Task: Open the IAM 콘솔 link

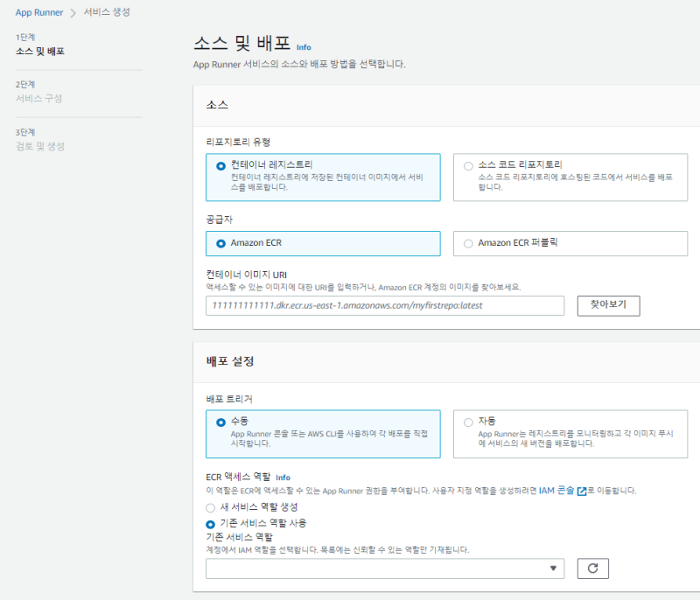Action: click(x=556, y=492)
